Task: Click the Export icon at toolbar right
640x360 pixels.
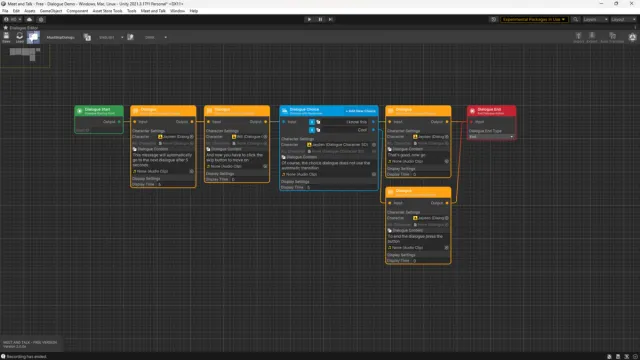Action: pyautogui.click(x=592, y=37)
